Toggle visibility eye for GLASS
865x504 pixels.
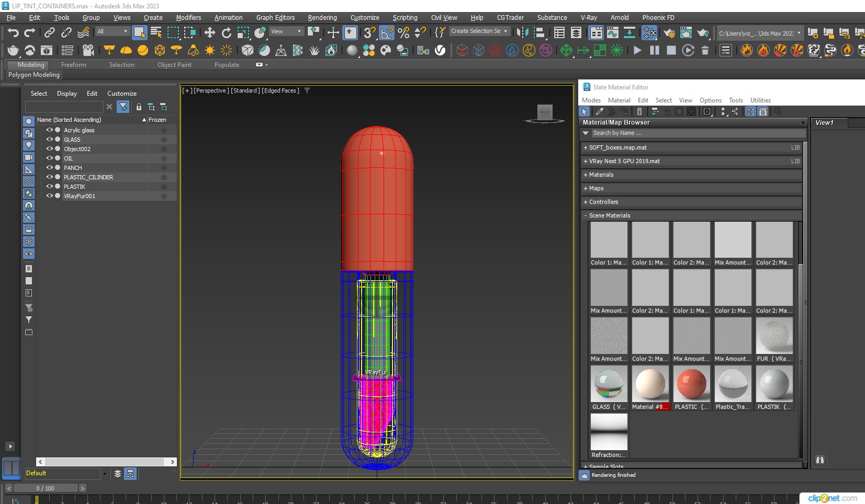[50, 140]
